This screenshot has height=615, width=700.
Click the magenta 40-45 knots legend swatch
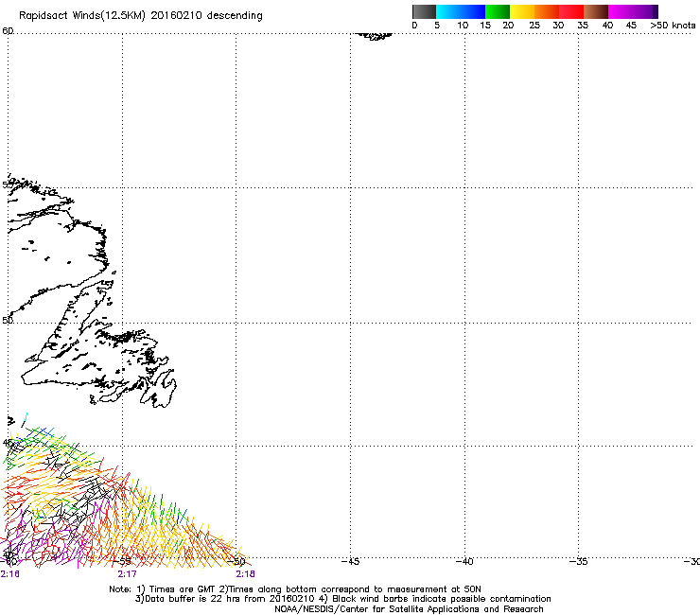click(x=630, y=11)
